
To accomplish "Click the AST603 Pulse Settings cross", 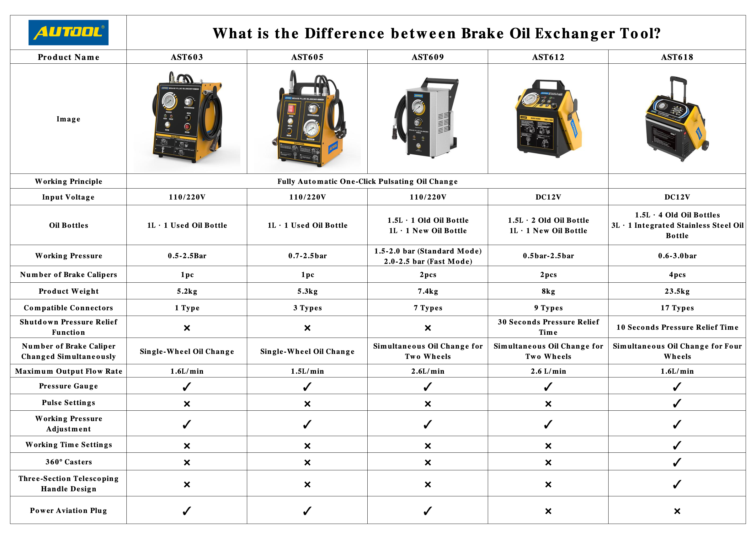I will (187, 403).
